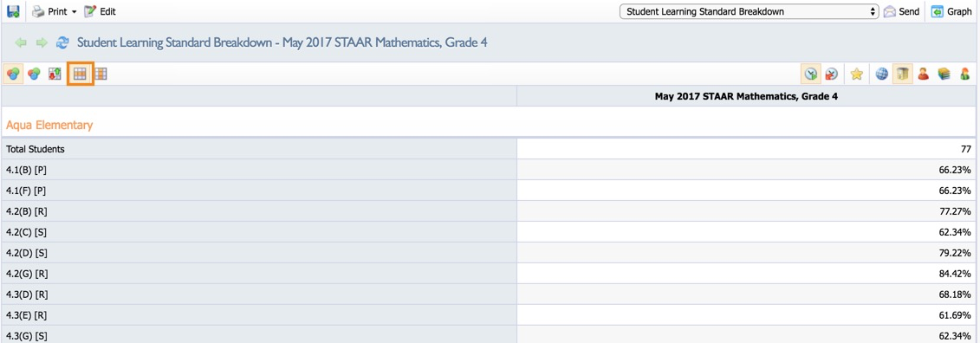Viewport: 980px width, 343px height.
Task: Open the Print dropdown arrow
Action: pyautogui.click(x=74, y=12)
